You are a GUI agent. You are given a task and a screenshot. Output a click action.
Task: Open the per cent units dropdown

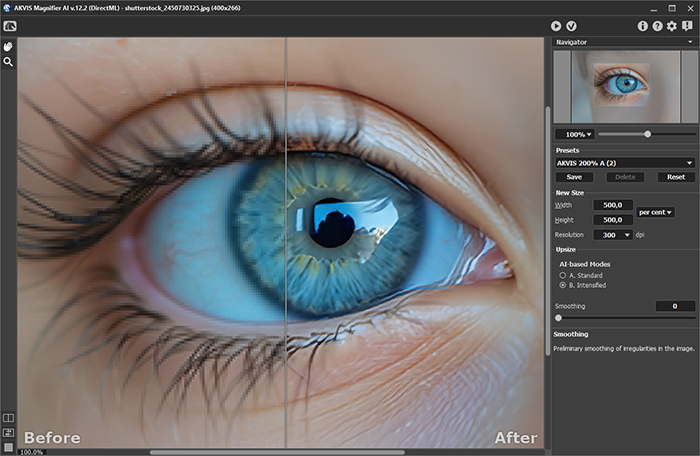coord(655,212)
